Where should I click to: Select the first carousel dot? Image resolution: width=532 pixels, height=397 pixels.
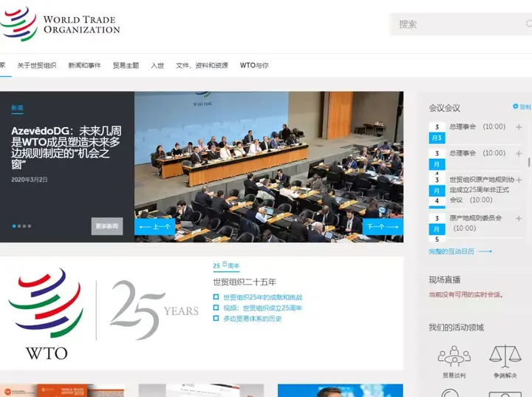point(14,225)
